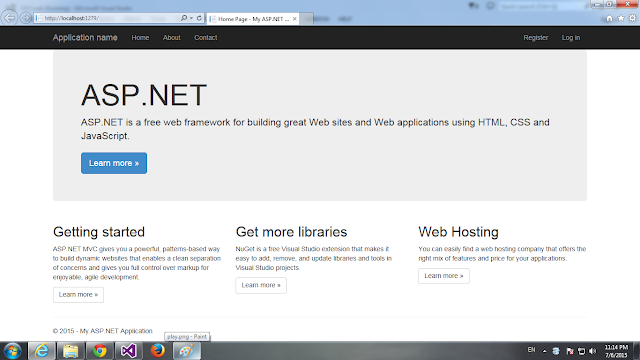
Task: Click the browser Back arrow button
Action: 9,18
